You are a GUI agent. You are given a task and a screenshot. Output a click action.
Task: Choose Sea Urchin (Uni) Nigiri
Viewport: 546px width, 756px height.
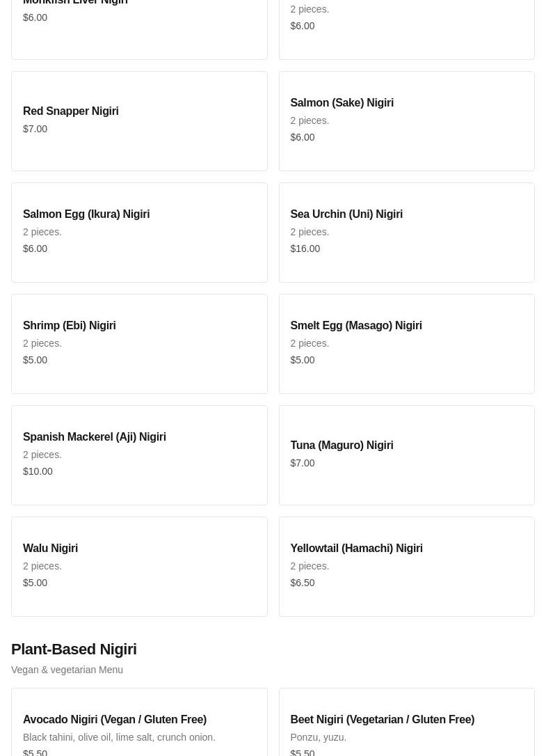coord(406,232)
